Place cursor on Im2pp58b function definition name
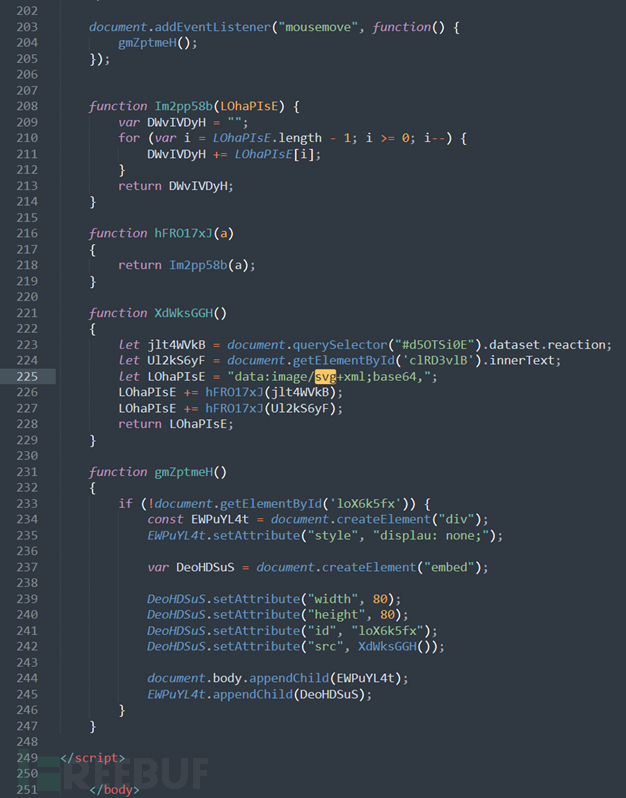 pos(183,106)
